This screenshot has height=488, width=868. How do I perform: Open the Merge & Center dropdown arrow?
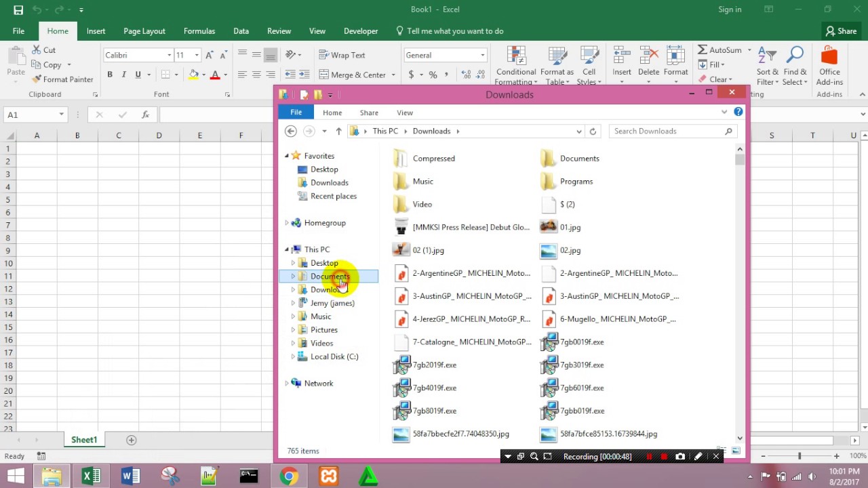pos(393,75)
